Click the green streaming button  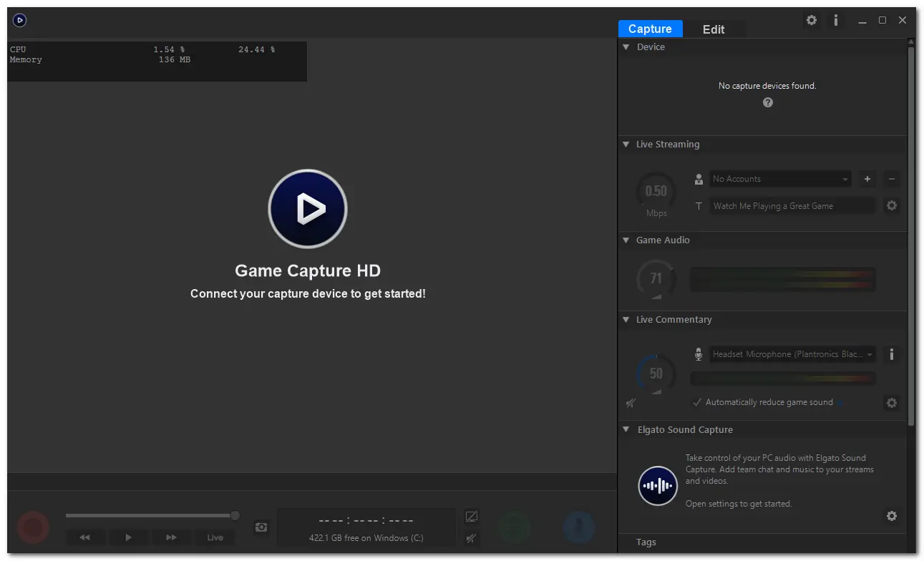[x=515, y=528]
